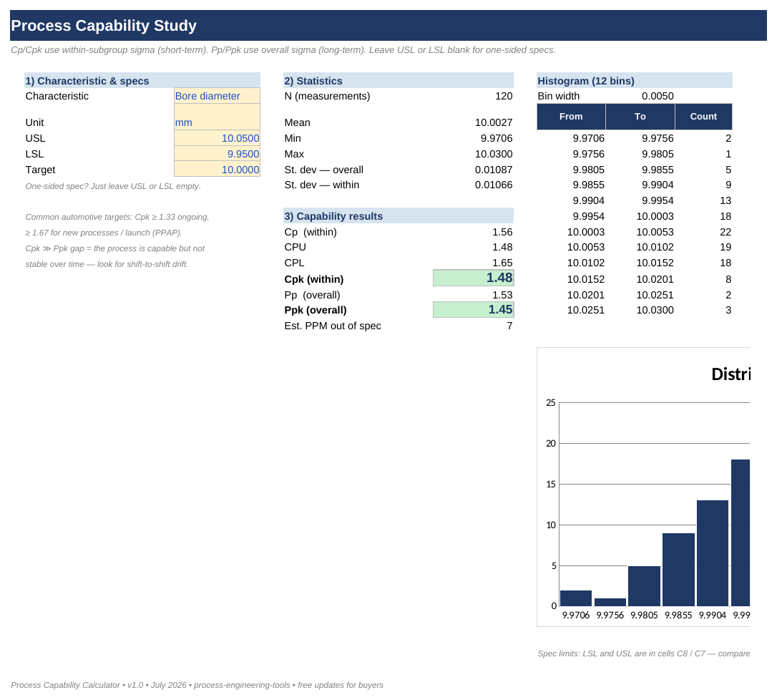Click the Mean value 10.0027
777x700 pixels.
[494, 122]
